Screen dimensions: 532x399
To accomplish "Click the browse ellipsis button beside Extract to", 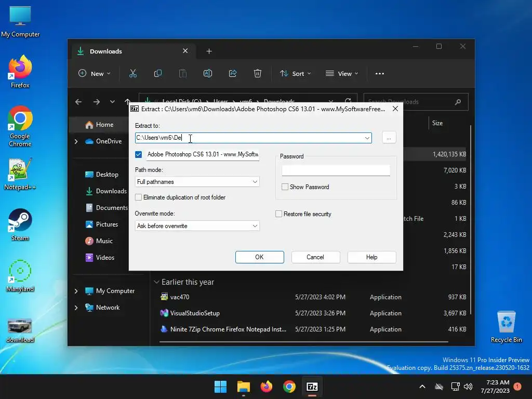I will click(x=389, y=138).
